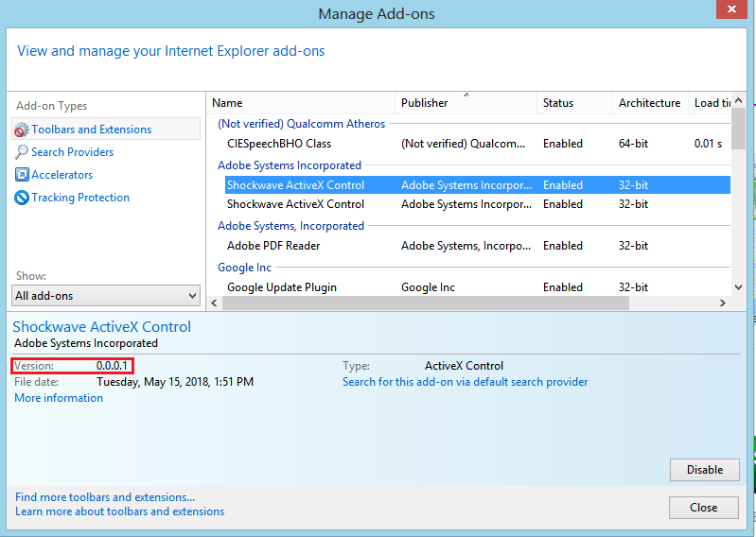This screenshot has height=537, width=756.
Task: Click the (Not verified) Qualcomm Atheros group header
Action: coord(301,124)
